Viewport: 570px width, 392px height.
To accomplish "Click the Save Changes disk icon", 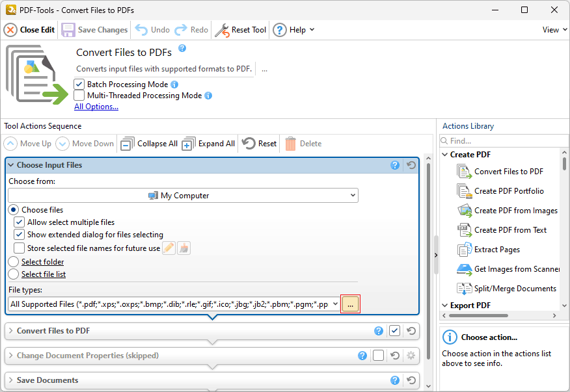I will click(x=68, y=30).
